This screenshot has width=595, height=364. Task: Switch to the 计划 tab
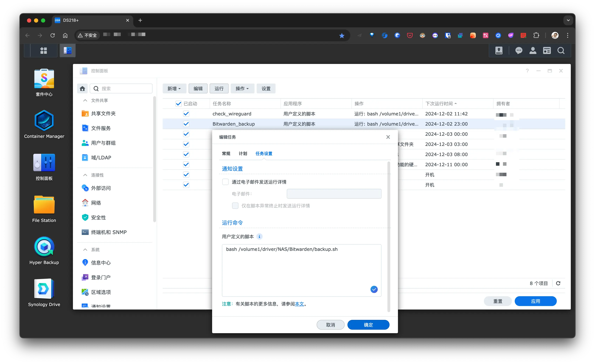point(243,153)
